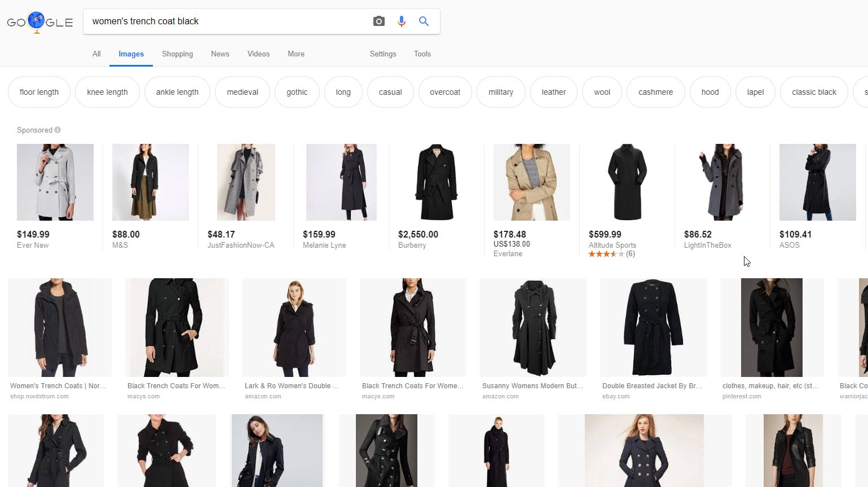The width and height of the screenshot is (868, 487).
Task: Switch to the Shopping tab
Action: [177, 54]
